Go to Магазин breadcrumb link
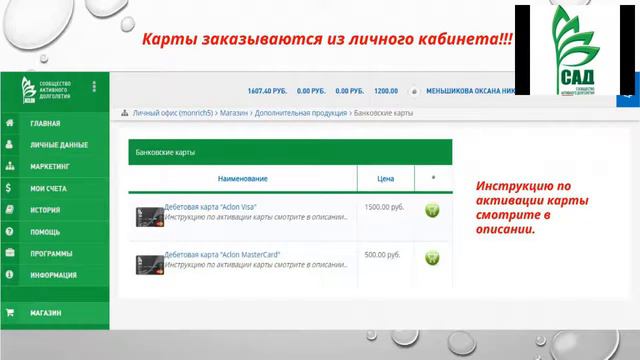This screenshot has width=640, height=360. (234, 113)
